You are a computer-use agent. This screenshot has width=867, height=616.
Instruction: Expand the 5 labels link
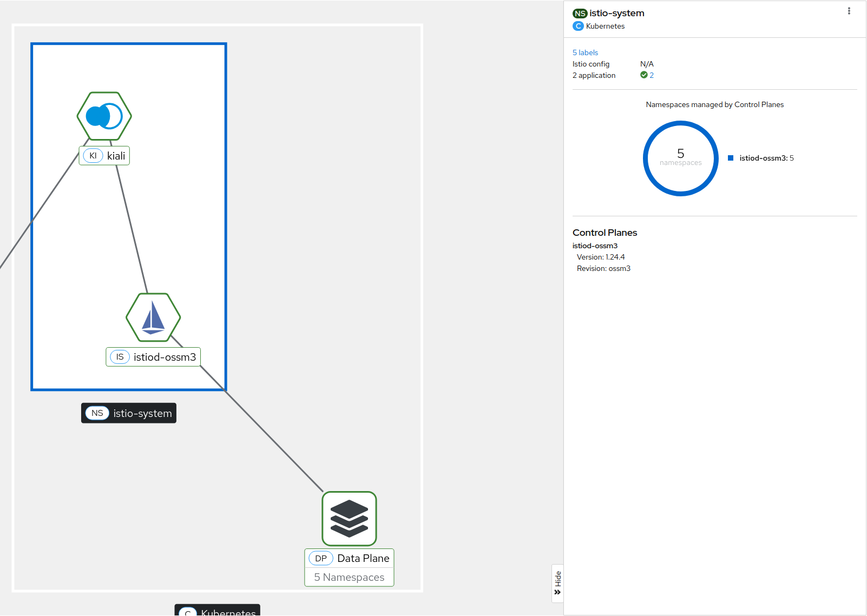pos(585,52)
